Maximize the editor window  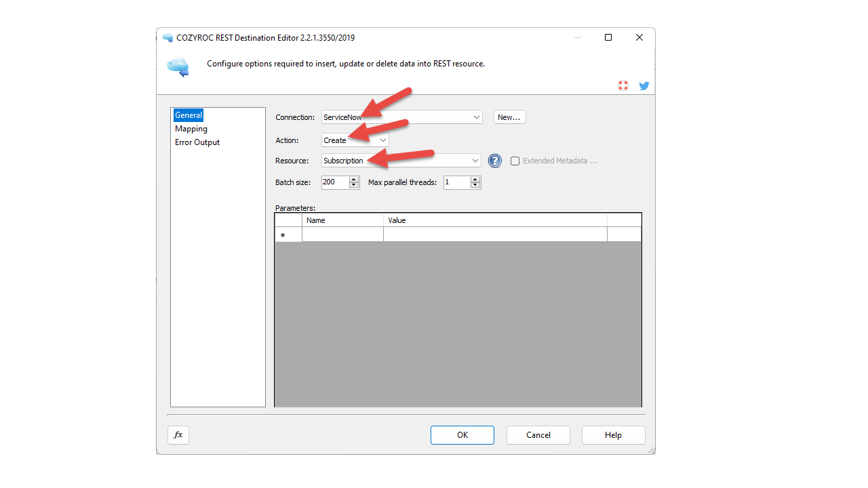click(x=608, y=38)
